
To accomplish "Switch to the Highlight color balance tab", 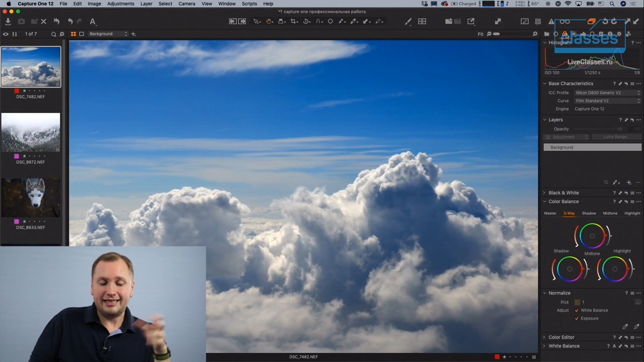I will pos(632,213).
